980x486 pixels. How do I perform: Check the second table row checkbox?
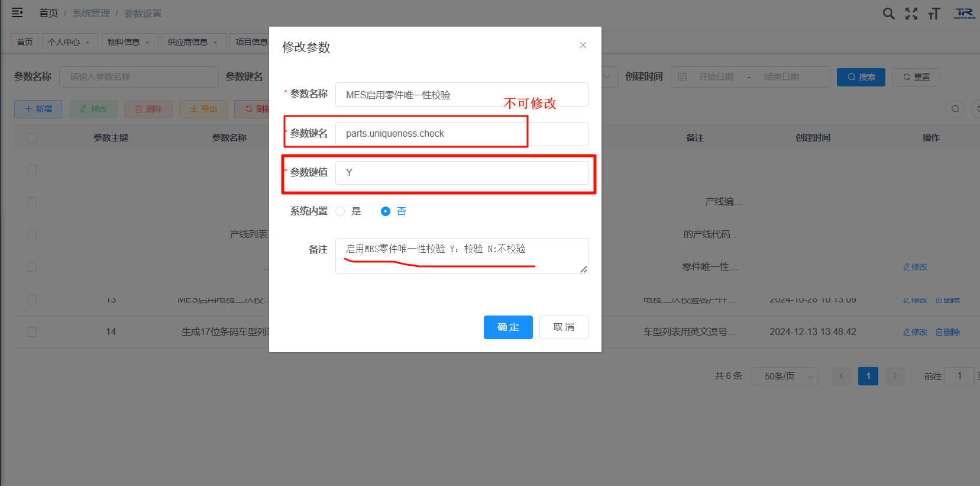[x=32, y=202]
